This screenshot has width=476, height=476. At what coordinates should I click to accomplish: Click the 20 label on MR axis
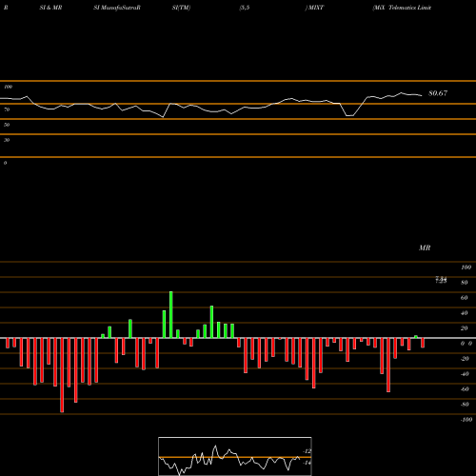click(465, 328)
